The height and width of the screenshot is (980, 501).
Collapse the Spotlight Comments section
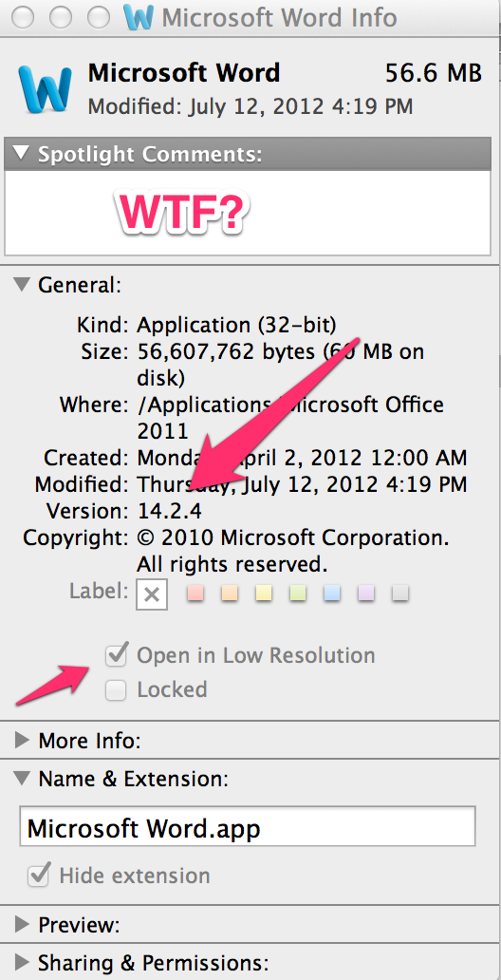coord(22,153)
